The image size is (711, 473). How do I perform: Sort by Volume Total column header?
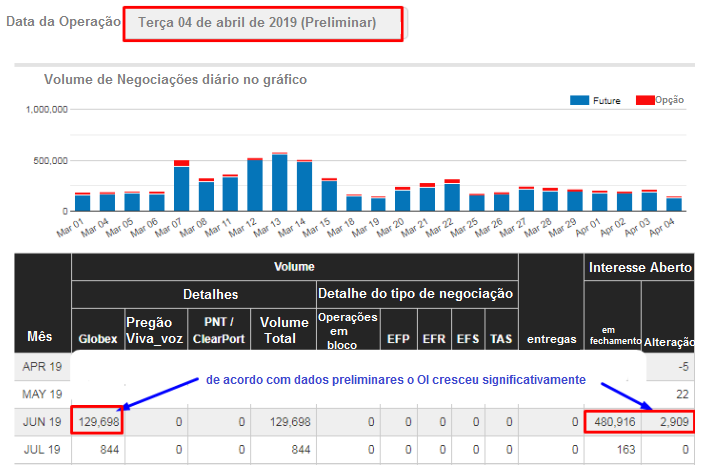click(284, 331)
